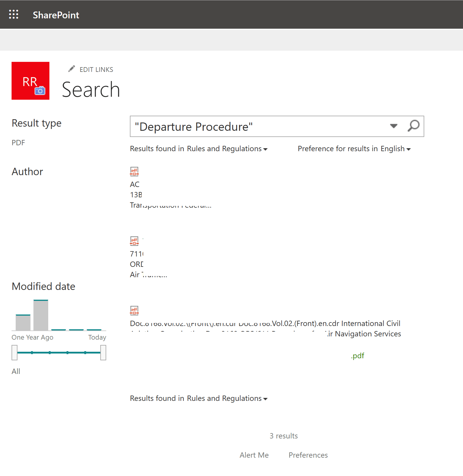Open the bottom Rules and Regulations scope dropdown
Image resolution: width=463 pixels, height=476 pixels.
(227, 398)
